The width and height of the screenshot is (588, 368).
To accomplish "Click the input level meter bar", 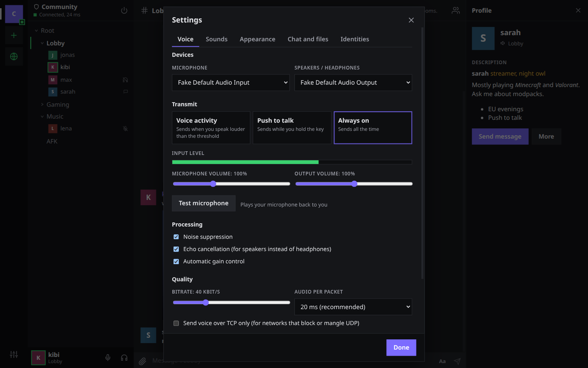I will point(292,162).
